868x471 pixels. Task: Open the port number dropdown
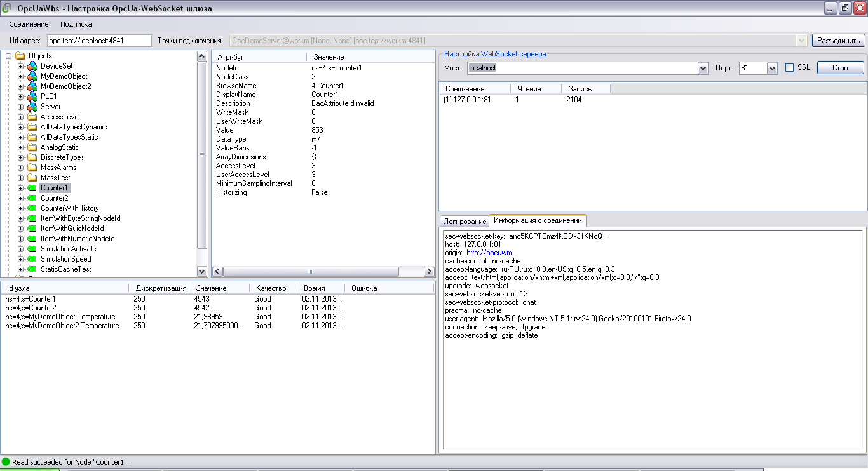tap(772, 68)
